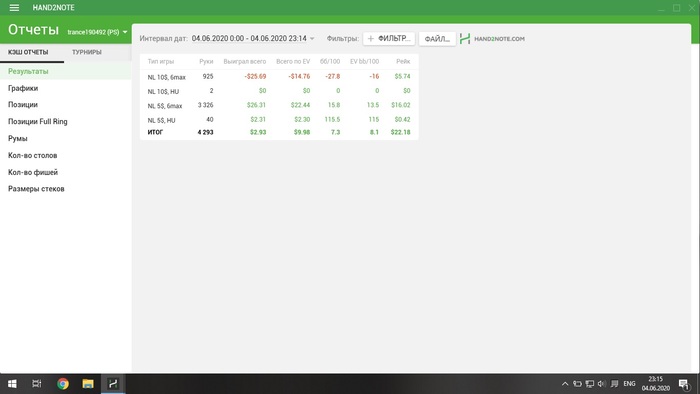Open HAND2NOTE.COM link
Screen dimensions: 700x394
(499, 39)
